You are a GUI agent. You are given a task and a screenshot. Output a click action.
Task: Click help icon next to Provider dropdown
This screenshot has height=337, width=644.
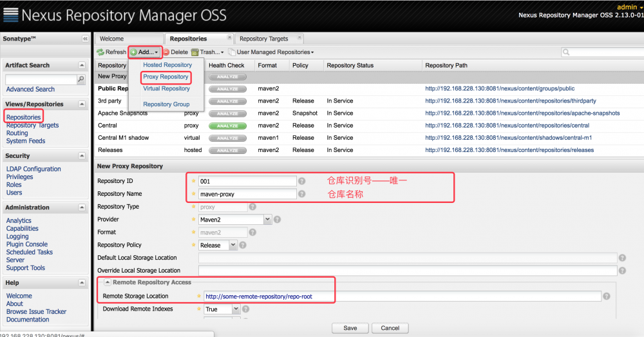pos(277,220)
